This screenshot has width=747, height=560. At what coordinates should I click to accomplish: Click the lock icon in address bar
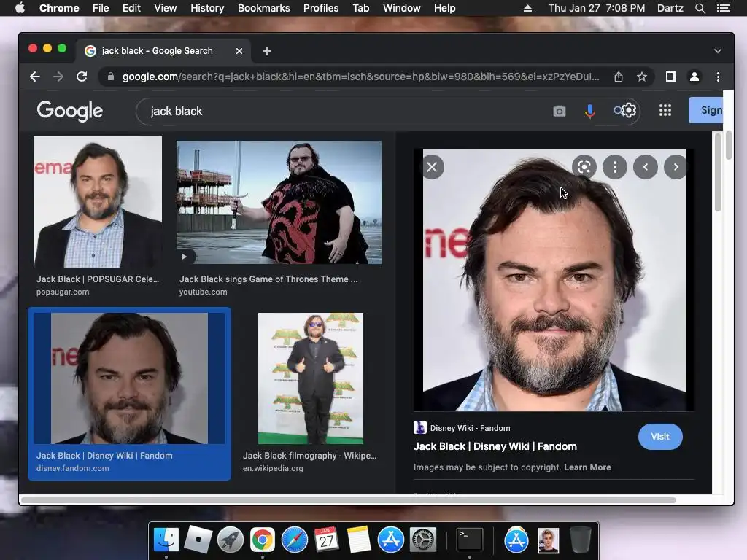click(111, 77)
